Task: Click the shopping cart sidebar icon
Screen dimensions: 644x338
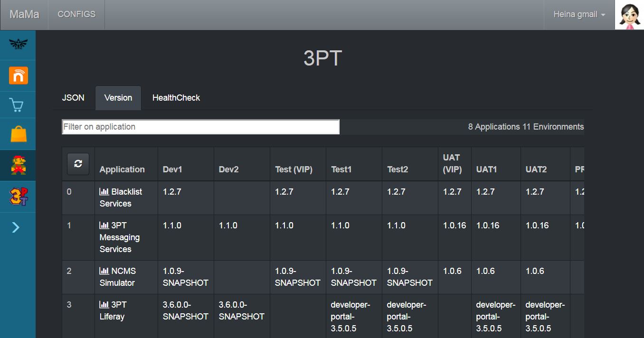Action: [18, 104]
